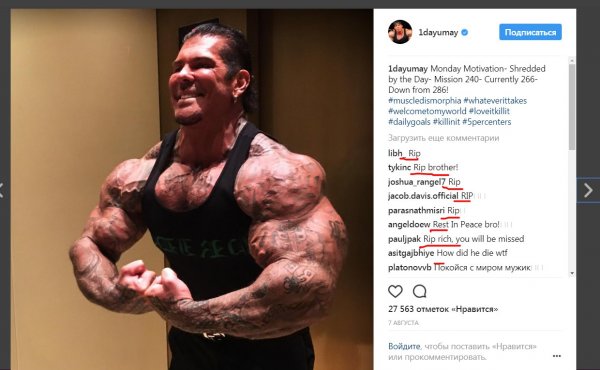Viewport: 600px width, 370px height.
Task: Open the #5percenters hashtag link
Action: click(x=486, y=122)
